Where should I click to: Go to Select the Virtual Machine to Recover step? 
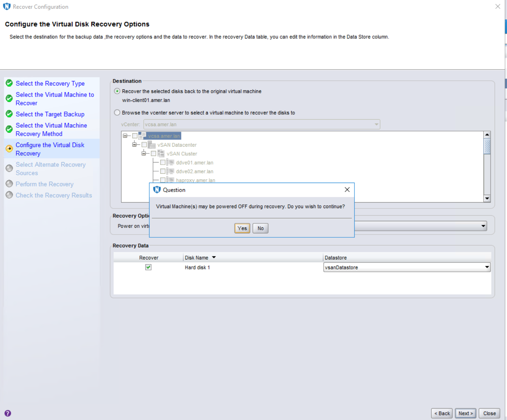(55, 98)
